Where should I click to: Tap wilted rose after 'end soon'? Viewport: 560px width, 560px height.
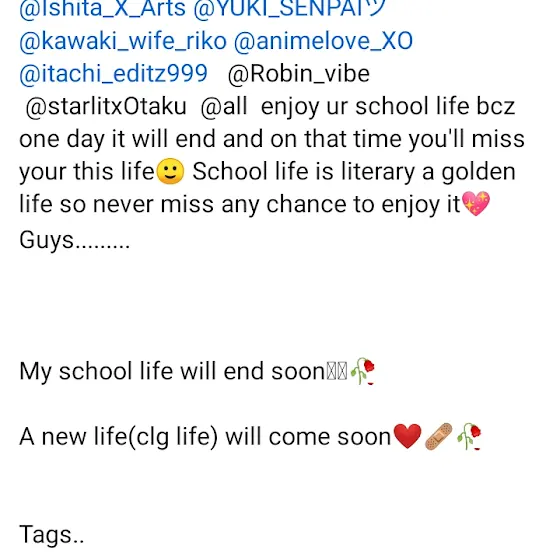pos(362,371)
